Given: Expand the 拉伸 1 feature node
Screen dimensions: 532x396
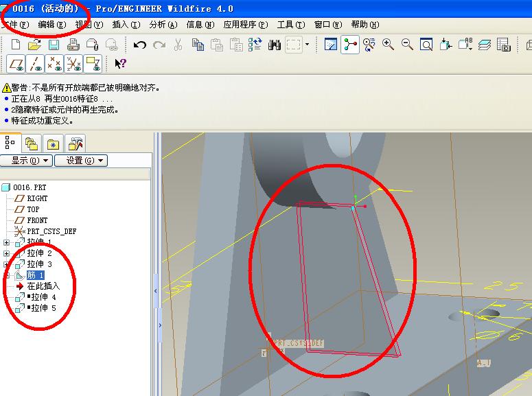Looking at the screenshot, I should coord(6,242).
